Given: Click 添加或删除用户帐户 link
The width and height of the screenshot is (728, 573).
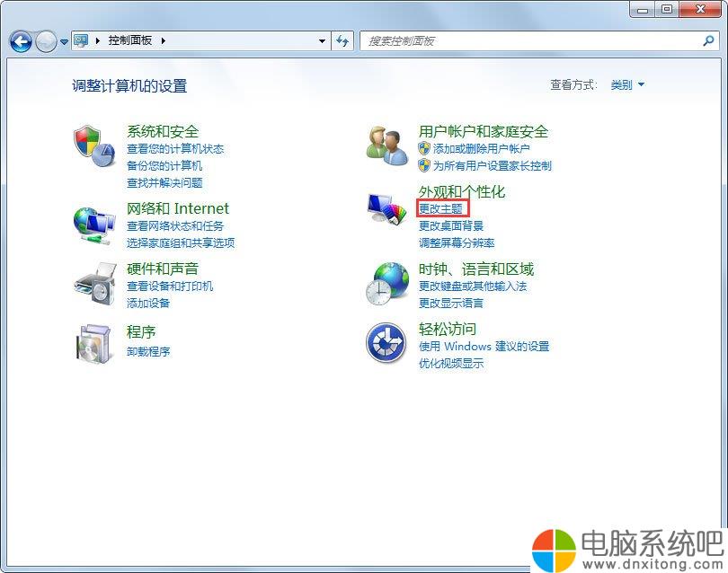Looking at the screenshot, I should [481, 149].
